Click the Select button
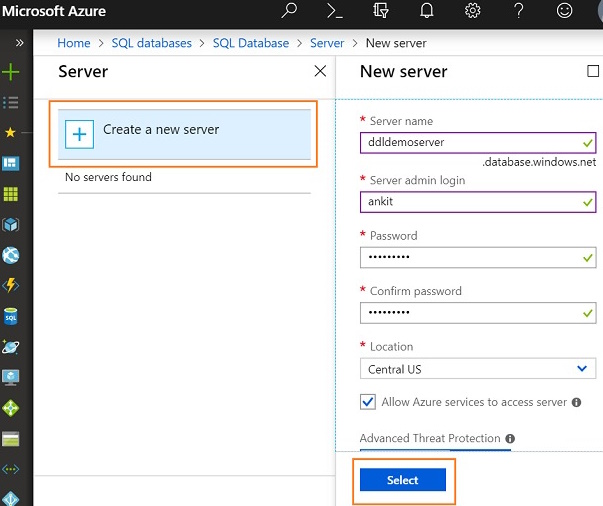 coord(403,479)
